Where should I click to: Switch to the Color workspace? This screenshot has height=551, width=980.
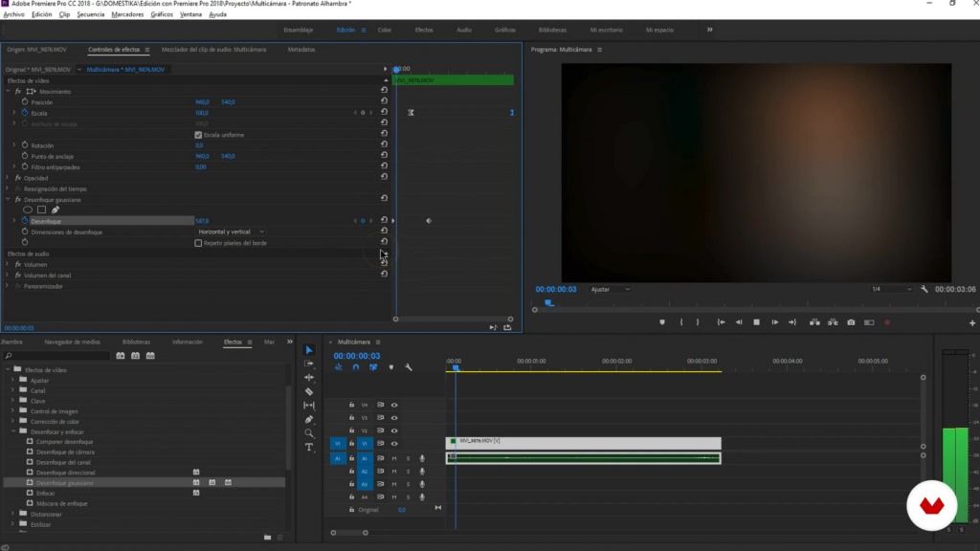pyautogui.click(x=385, y=30)
